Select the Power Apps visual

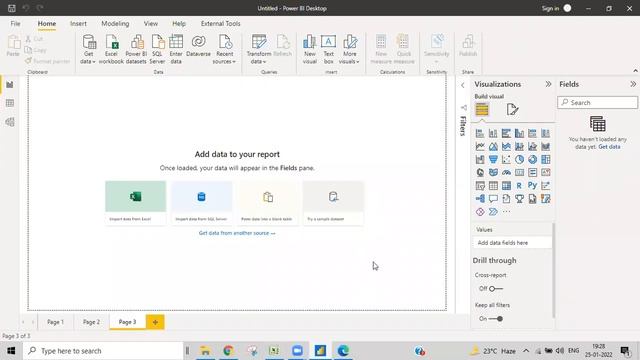[480, 212]
